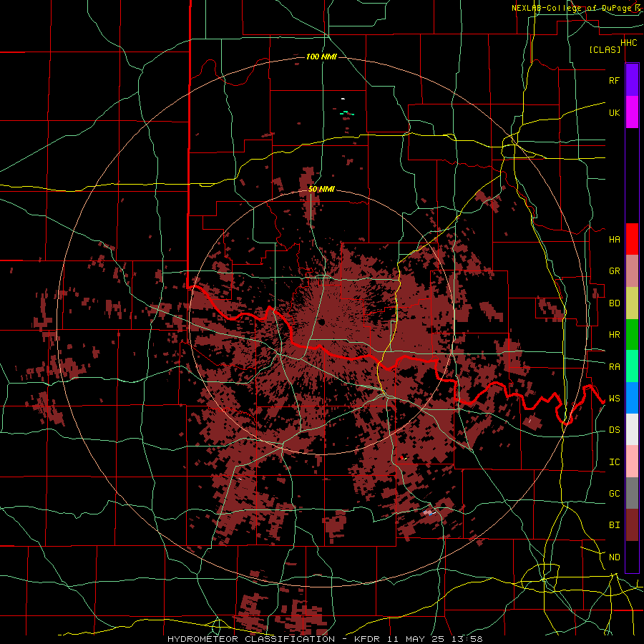Click the UK legend label
Screen dimensions: 644x644
[x=614, y=112]
